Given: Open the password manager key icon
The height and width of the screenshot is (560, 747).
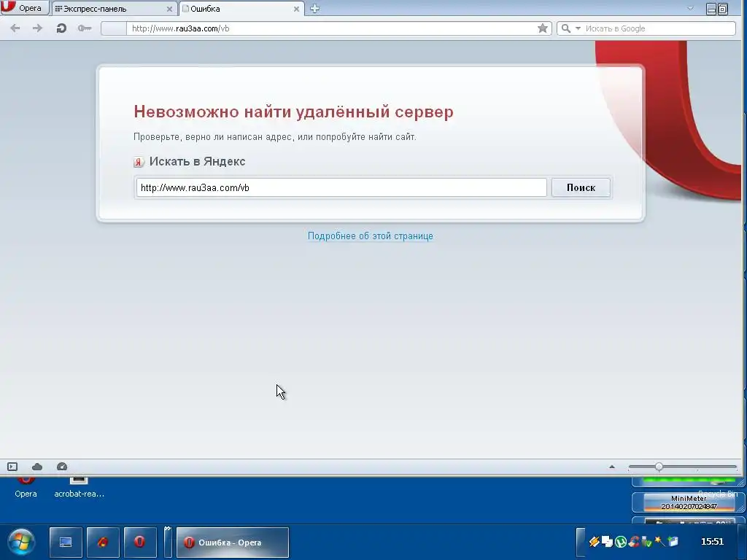Looking at the screenshot, I should 85,28.
